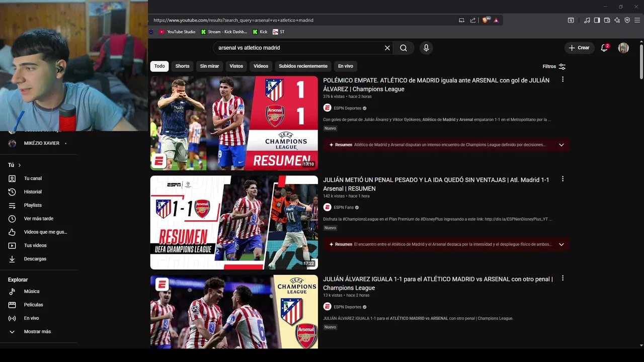Viewport: 644px width, 362px height.
Task: Open the account avatar menu
Action: (623, 48)
